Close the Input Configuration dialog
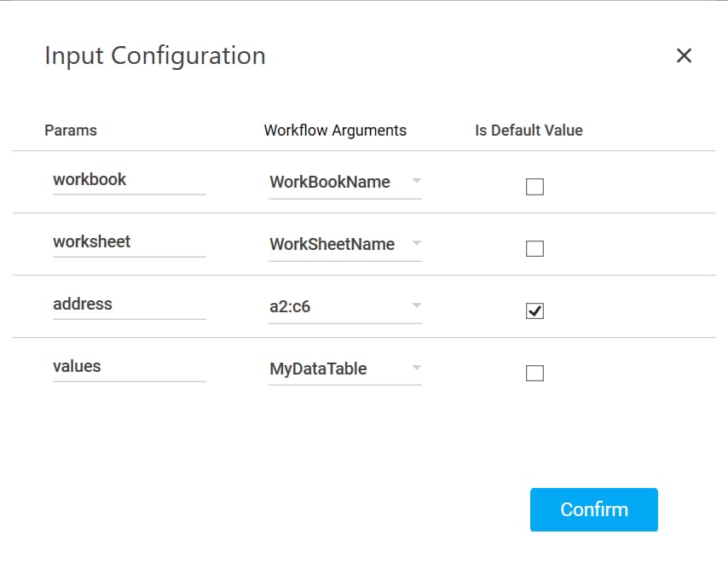This screenshot has height=575, width=728. click(x=684, y=55)
